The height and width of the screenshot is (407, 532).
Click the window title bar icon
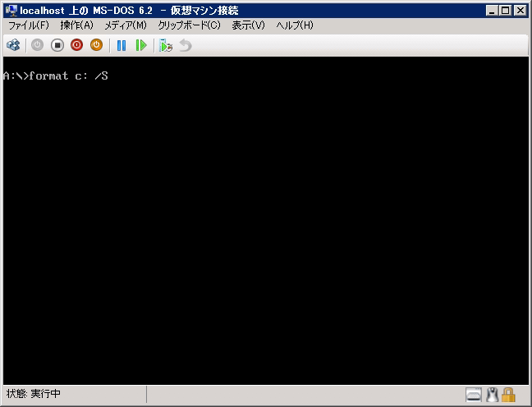coord(11,11)
